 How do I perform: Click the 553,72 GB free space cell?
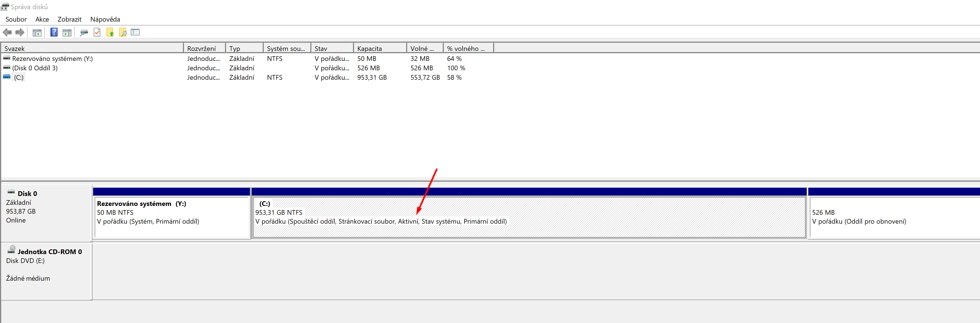pos(425,77)
